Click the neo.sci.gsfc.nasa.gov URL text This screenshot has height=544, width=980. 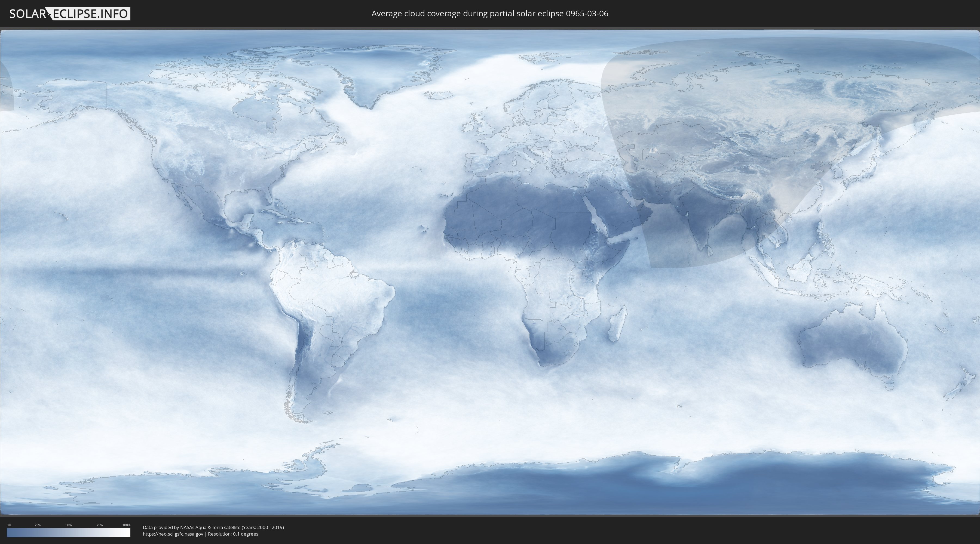(173, 534)
